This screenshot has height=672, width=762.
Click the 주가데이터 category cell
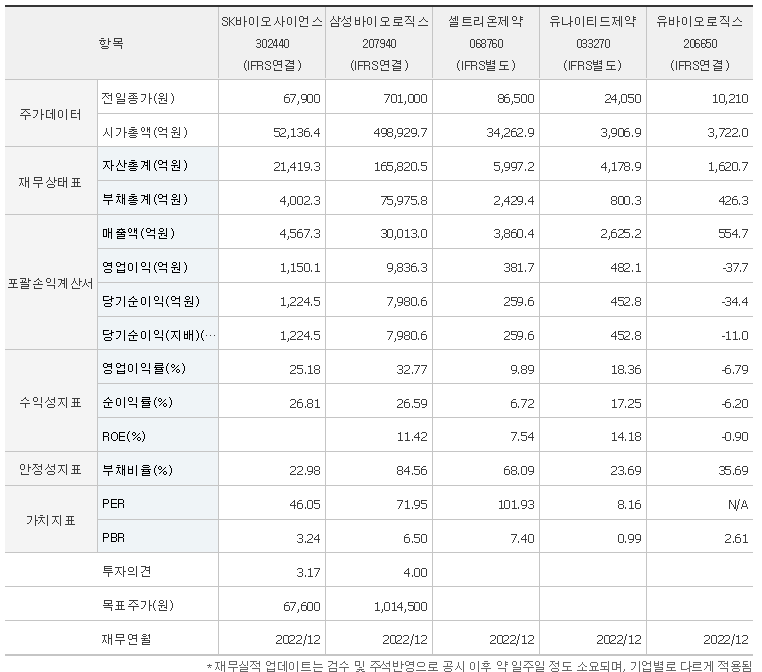pyautogui.click(x=51, y=114)
